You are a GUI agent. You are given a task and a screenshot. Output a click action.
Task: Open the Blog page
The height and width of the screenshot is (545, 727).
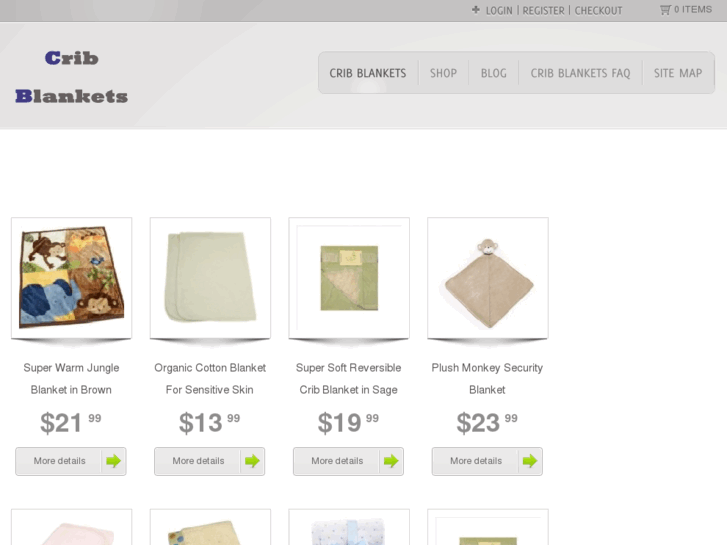point(493,73)
